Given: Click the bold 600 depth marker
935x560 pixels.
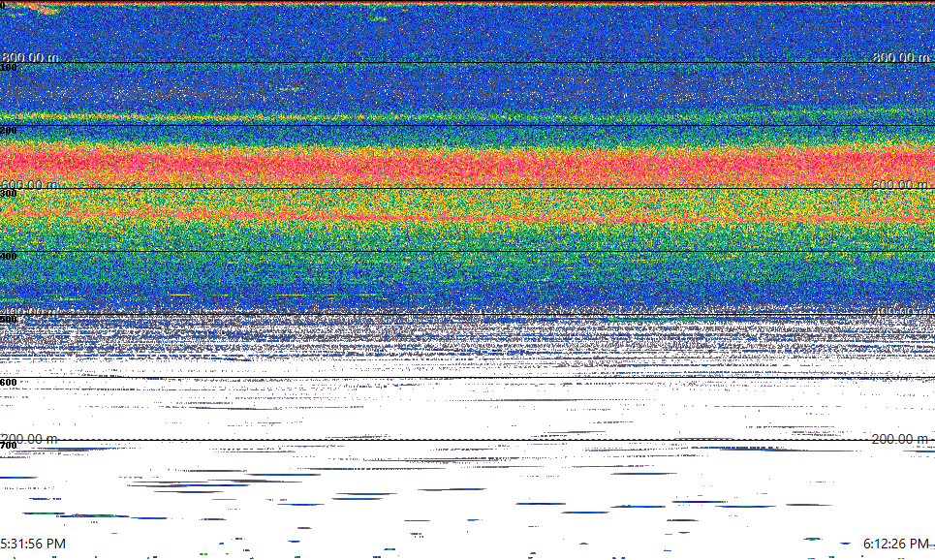Looking at the screenshot, I should pyautogui.click(x=9, y=383).
